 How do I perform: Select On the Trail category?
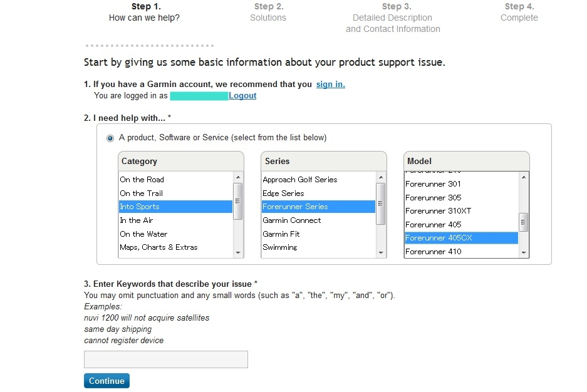[x=175, y=193]
